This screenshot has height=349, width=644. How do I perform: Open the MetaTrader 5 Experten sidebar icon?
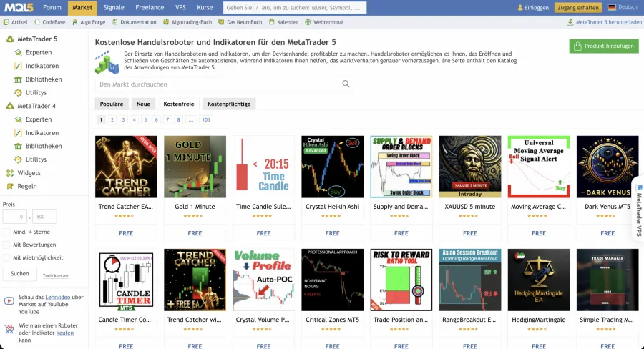tap(18, 52)
